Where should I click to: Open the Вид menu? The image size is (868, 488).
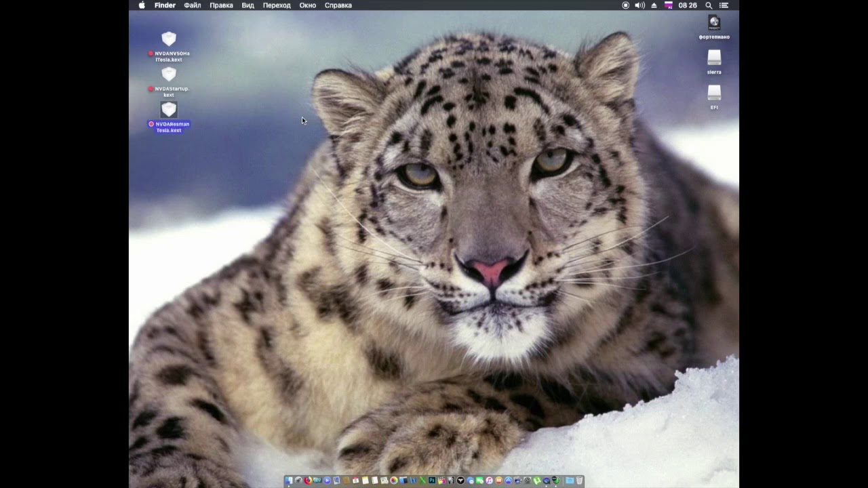(248, 5)
